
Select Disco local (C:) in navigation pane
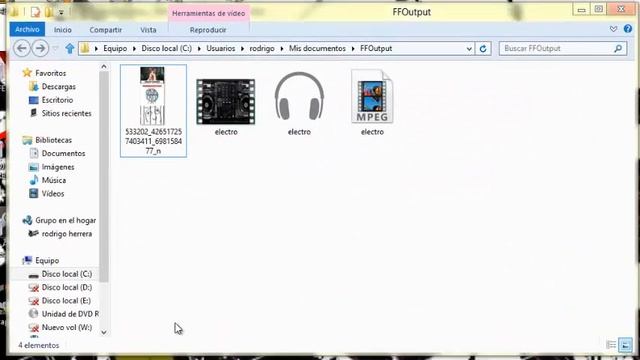pyautogui.click(x=67, y=274)
